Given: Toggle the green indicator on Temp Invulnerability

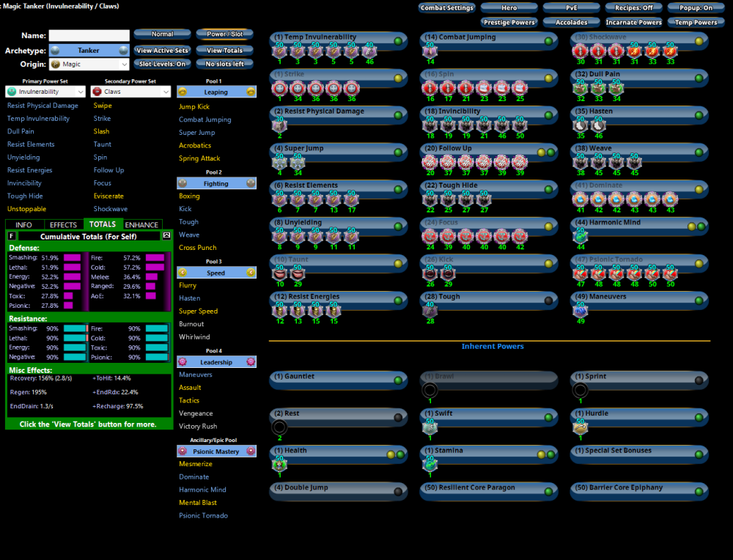Looking at the screenshot, I should point(398,41).
